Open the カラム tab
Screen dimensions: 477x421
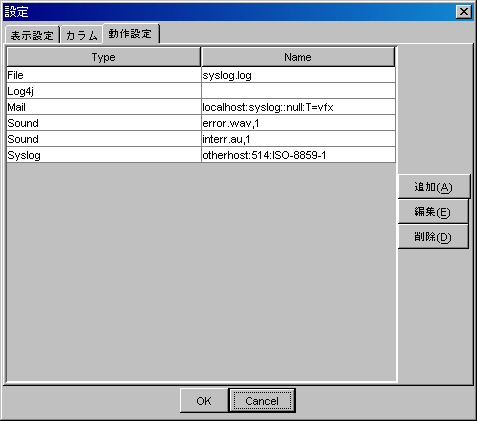(x=82, y=35)
